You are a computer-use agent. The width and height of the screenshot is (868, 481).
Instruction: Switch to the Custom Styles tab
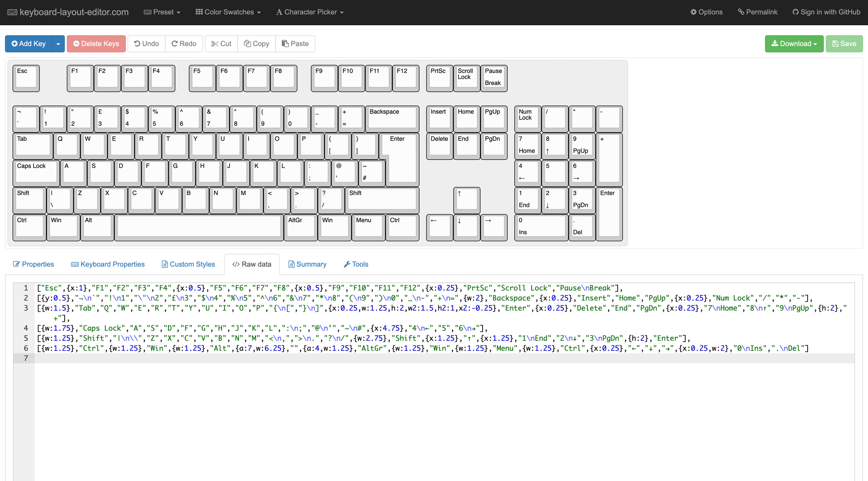coord(188,264)
